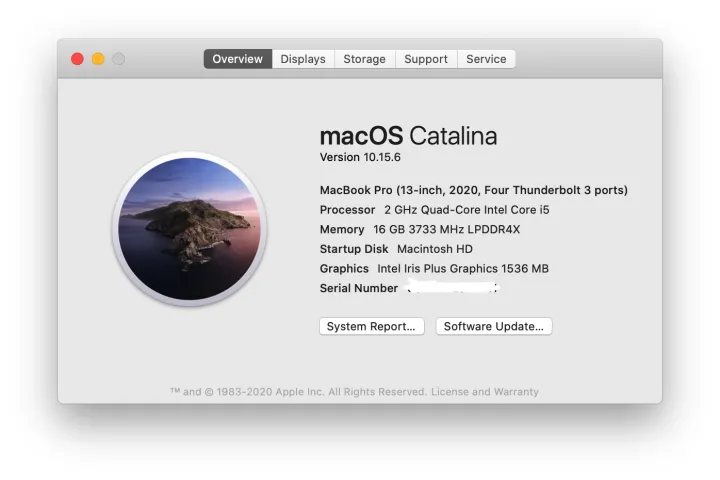This screenshot has width=720, height=480.
Task: Click the Memory label
Action: [342, 230]
